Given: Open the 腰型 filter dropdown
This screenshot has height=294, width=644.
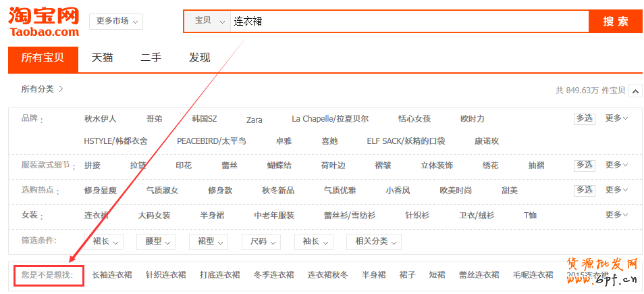Looking at the screenshot, I should tap(155, 241).
